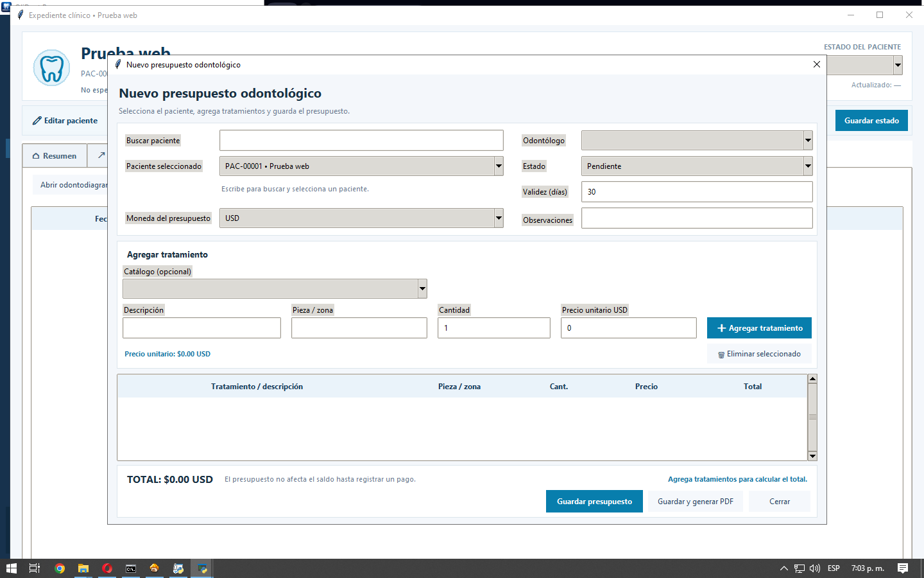The height and width of the screenshot is (578, 924).
Task: Click the volume icon in system tray
Action: click(815, 568)
